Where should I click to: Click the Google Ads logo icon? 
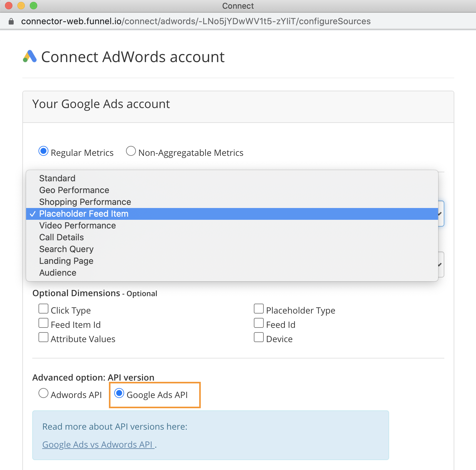point(30,56)
